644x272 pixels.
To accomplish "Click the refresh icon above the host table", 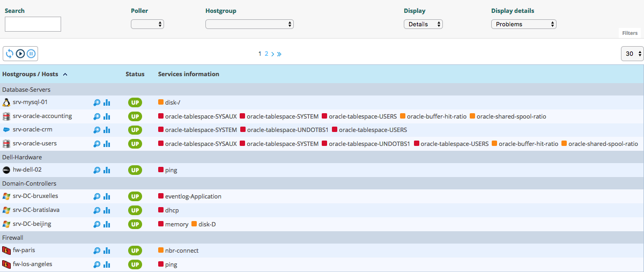I will tap(10, 54).
